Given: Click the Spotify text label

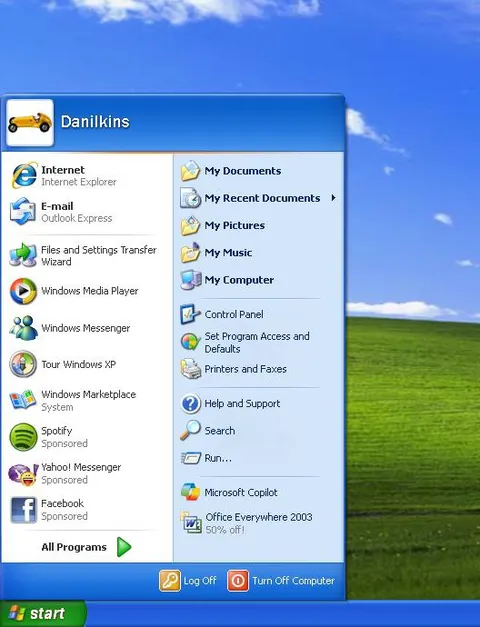Looking at the screenshot, I should [x=56, y=431].
